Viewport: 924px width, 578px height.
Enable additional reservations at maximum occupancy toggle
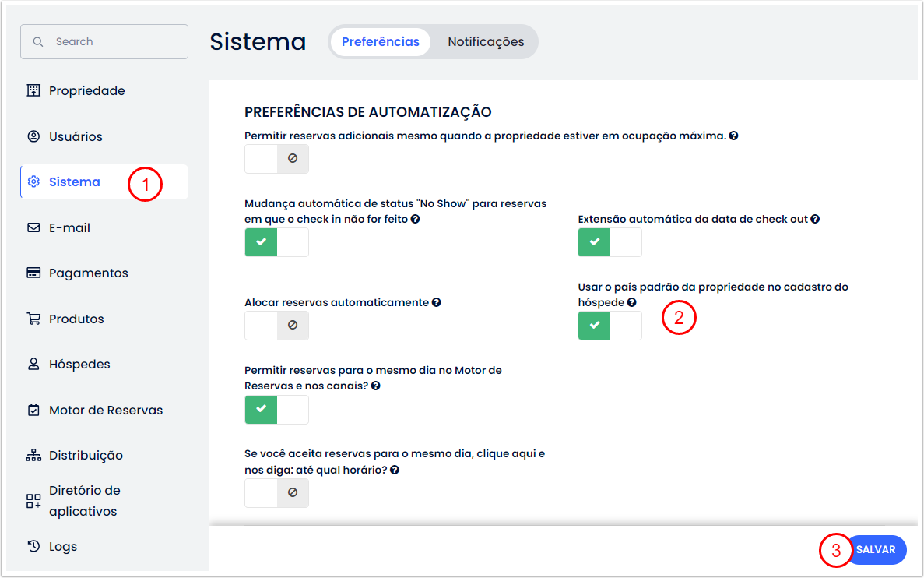(x=276, y=158)
